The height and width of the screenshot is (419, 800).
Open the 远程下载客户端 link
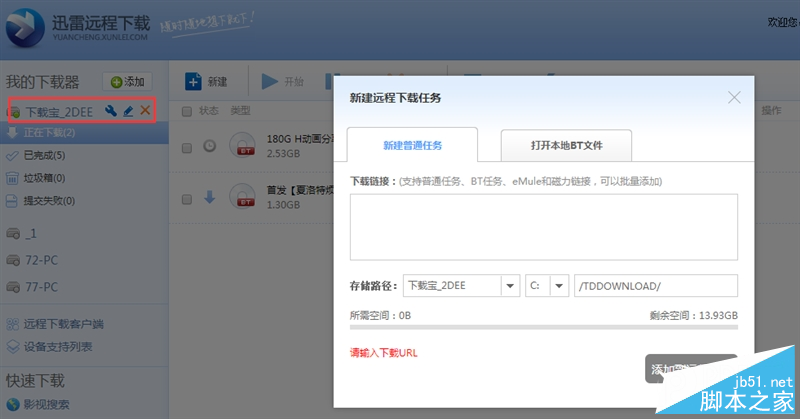63,324
